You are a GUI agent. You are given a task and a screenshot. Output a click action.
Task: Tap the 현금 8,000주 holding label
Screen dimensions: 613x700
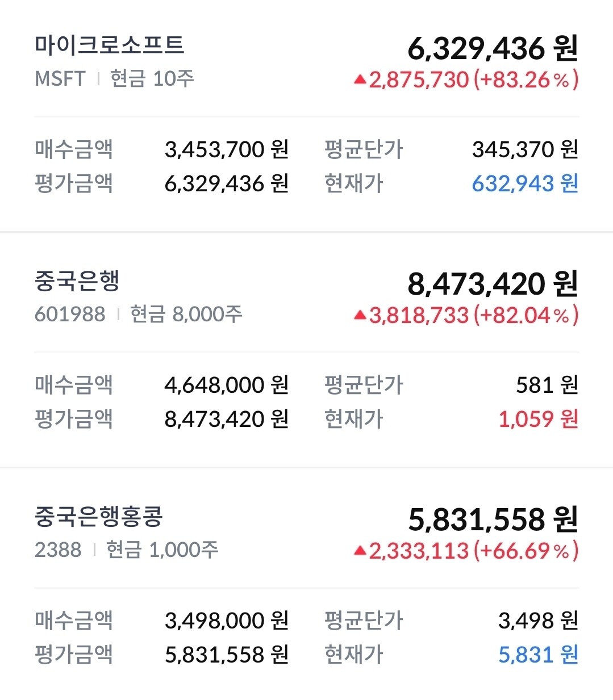pos(186,314)
